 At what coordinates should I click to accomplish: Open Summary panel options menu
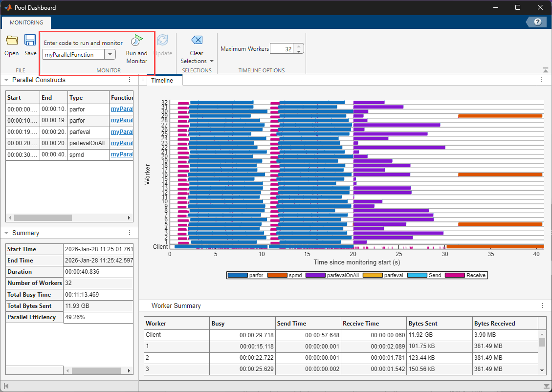click(130, 233)
